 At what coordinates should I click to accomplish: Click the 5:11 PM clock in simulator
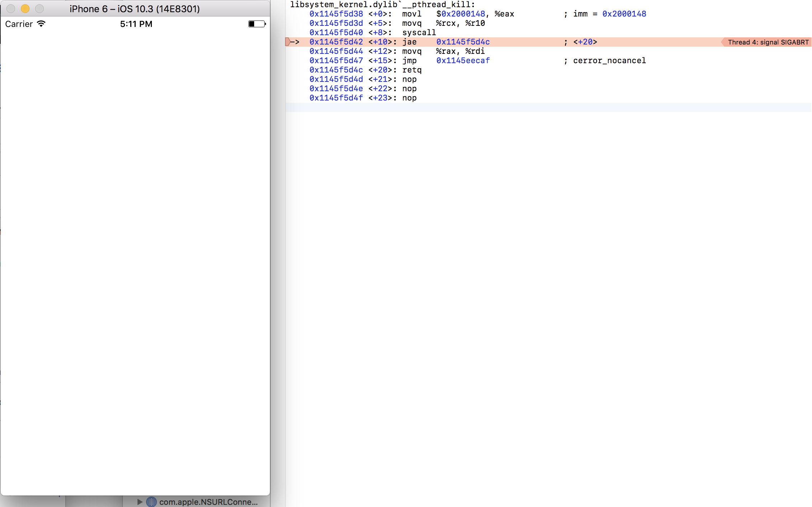tap(136, 24)
